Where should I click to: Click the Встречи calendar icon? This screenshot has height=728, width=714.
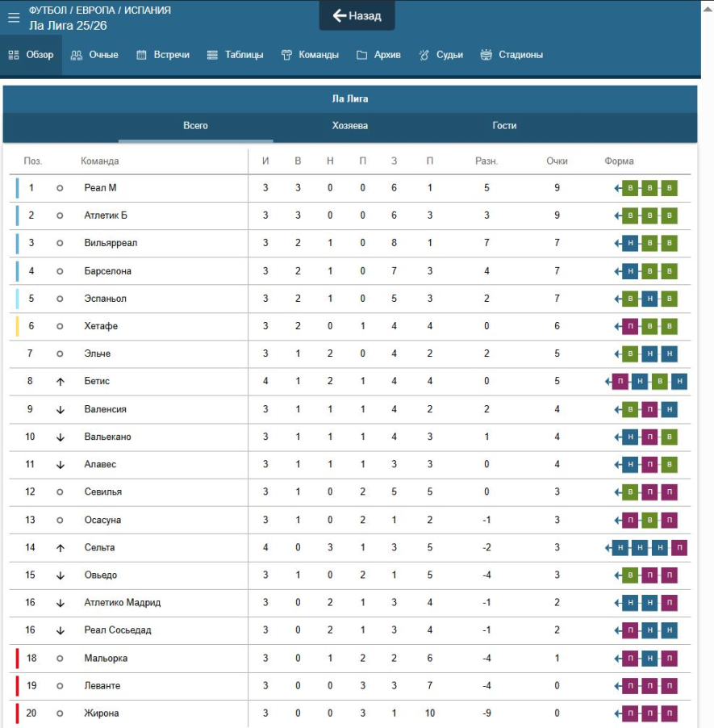[x=141, y=55]
